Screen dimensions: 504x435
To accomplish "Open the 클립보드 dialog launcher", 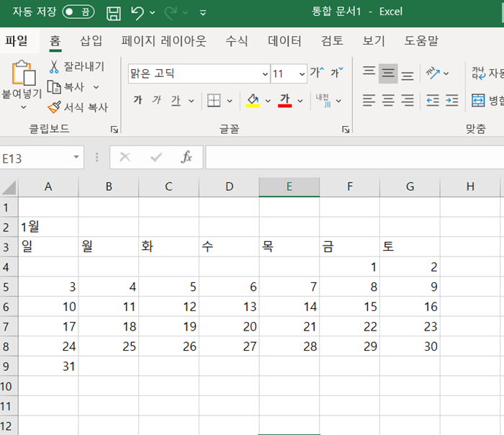I will coord(114,129).
